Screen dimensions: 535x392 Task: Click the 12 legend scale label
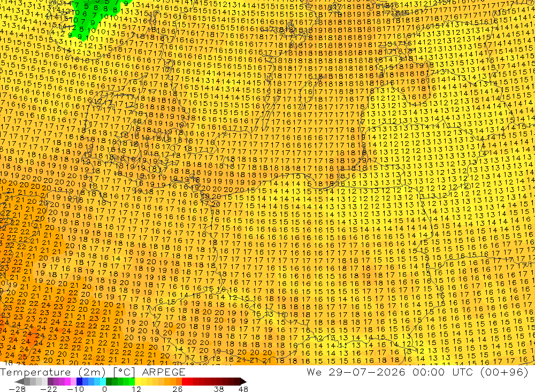pyautogui.click(x=136, y=389)
